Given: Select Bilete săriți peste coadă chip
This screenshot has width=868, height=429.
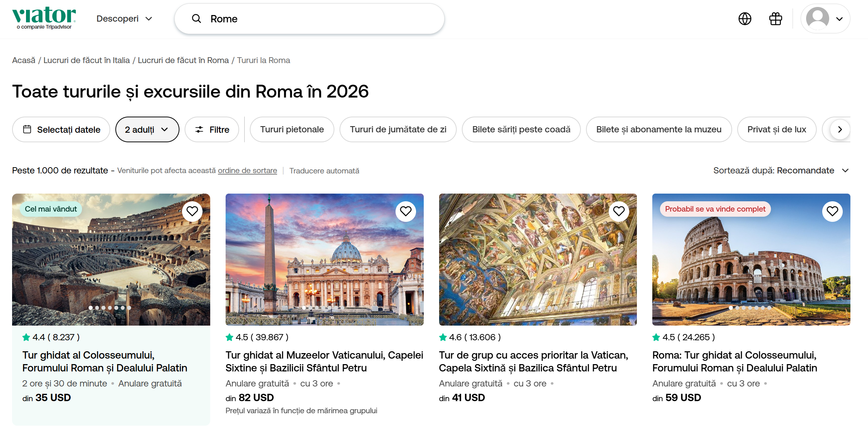Looking at the screenshot, I should coord(521,129).
